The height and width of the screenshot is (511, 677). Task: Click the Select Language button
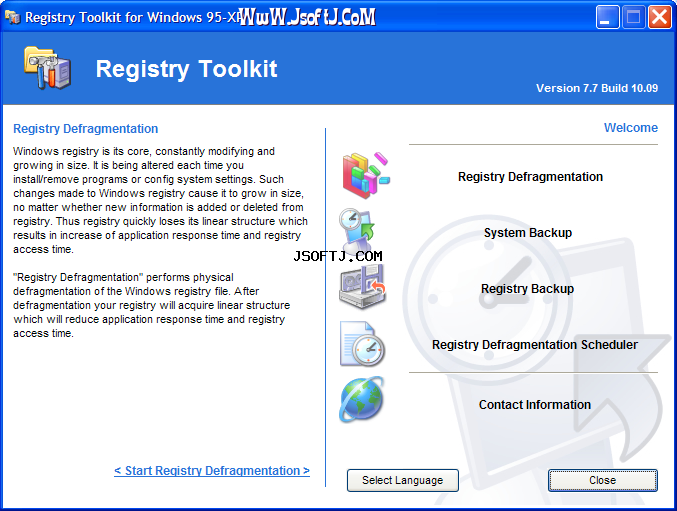coord(402,480)
